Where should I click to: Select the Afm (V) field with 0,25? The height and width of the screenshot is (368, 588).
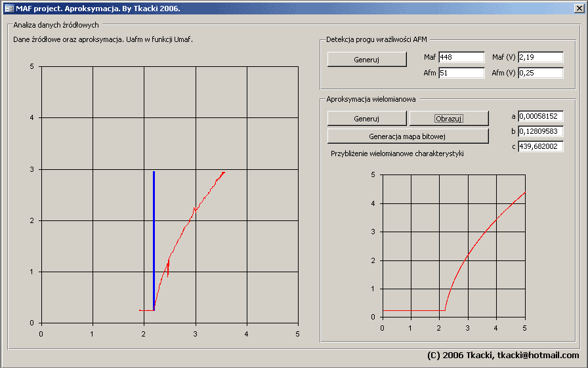click(x=540, y=73)
